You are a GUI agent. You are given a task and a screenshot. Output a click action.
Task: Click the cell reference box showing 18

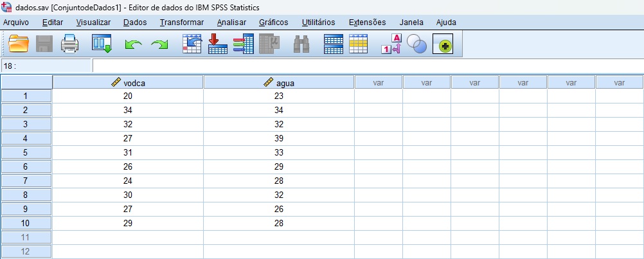pyautogui.click(x=46, y=66)
